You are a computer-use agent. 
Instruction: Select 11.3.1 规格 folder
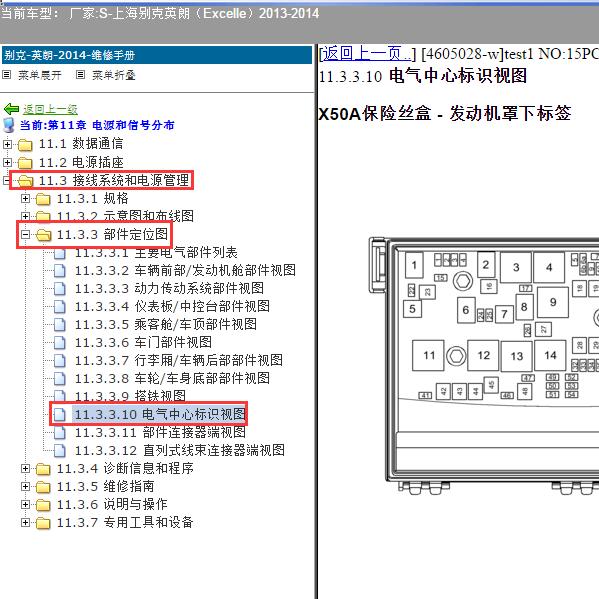(92, 199)
